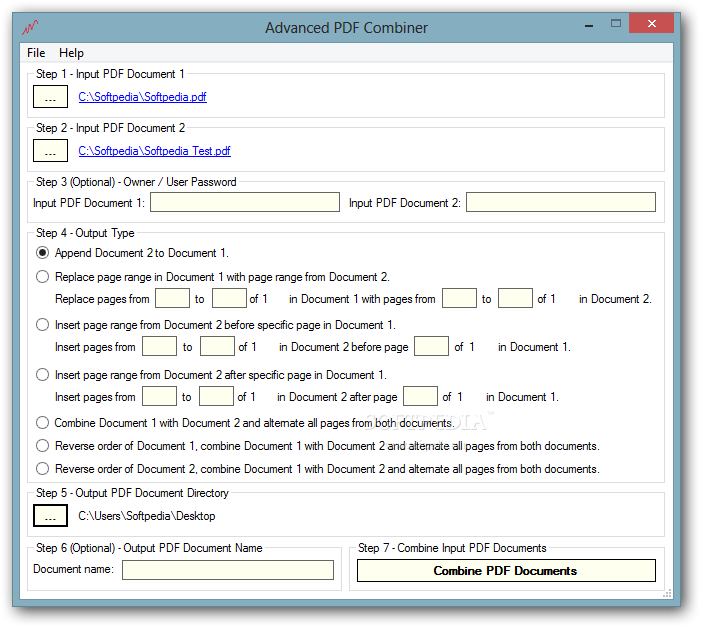This screenshot has width=701, height=627.
Task: Browse for Input PDF Document 1
Action: click(51, 97)
